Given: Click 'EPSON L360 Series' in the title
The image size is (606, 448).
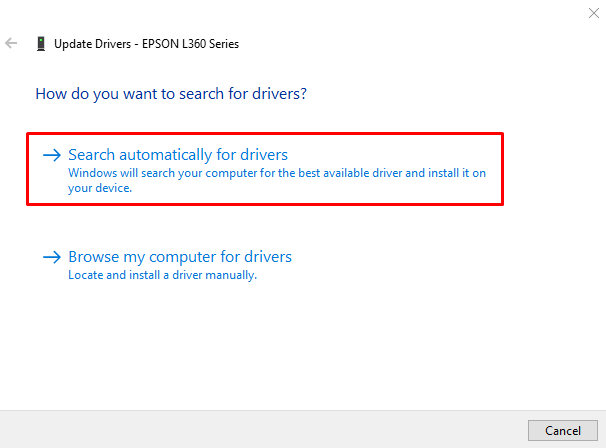Looking at the screenshot, I should 190,44.
